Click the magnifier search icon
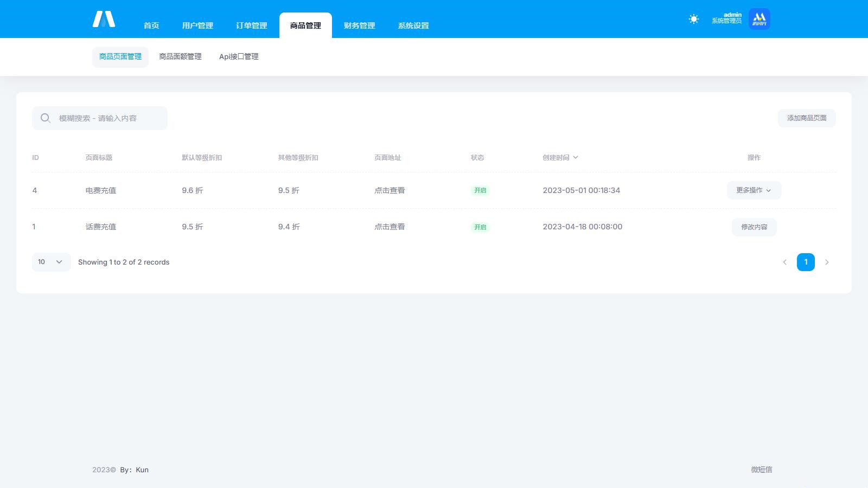Viewport: 868px width, 488px height. coord(46,118)
